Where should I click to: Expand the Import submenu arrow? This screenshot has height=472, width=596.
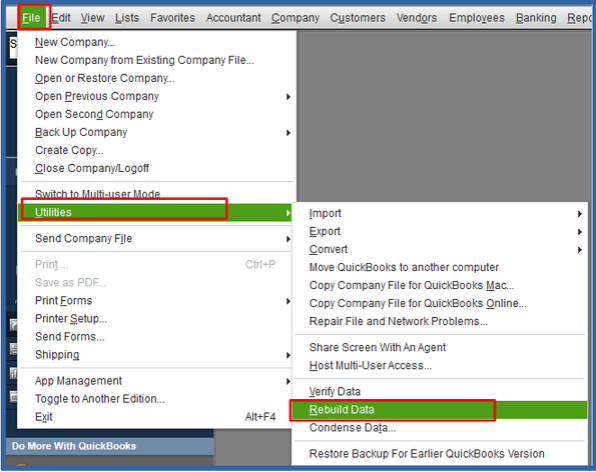pyautogui.click(x=579, y=214)
